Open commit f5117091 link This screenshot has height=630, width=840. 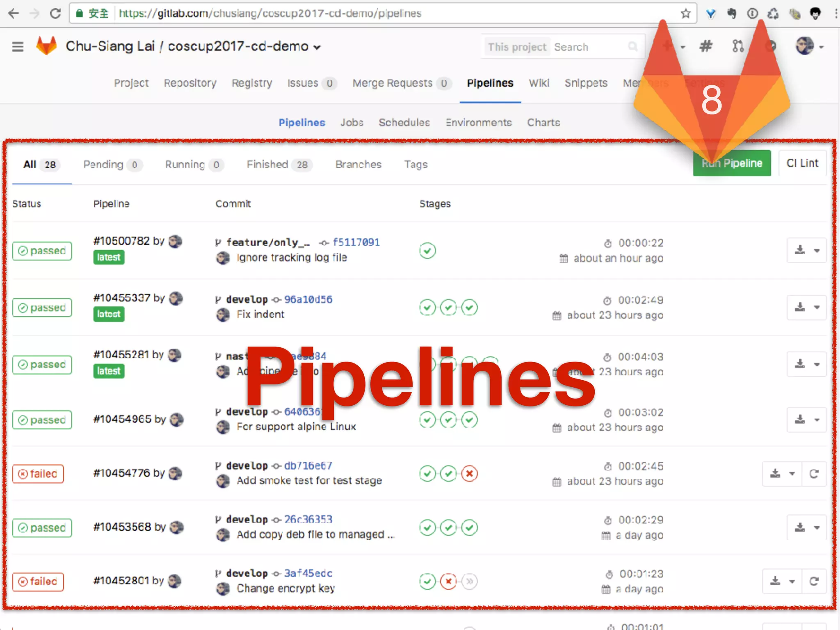356,242
